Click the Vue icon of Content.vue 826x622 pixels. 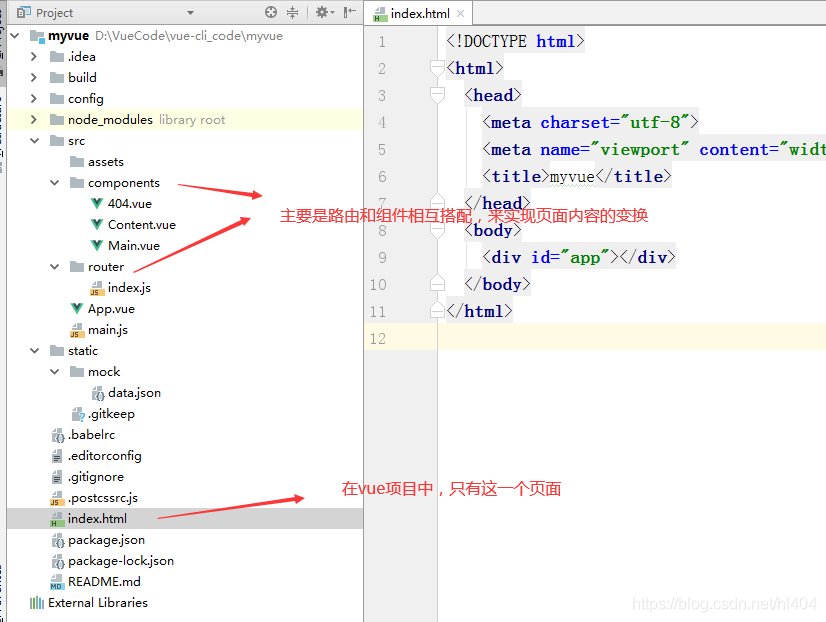[x=97, y=224]
